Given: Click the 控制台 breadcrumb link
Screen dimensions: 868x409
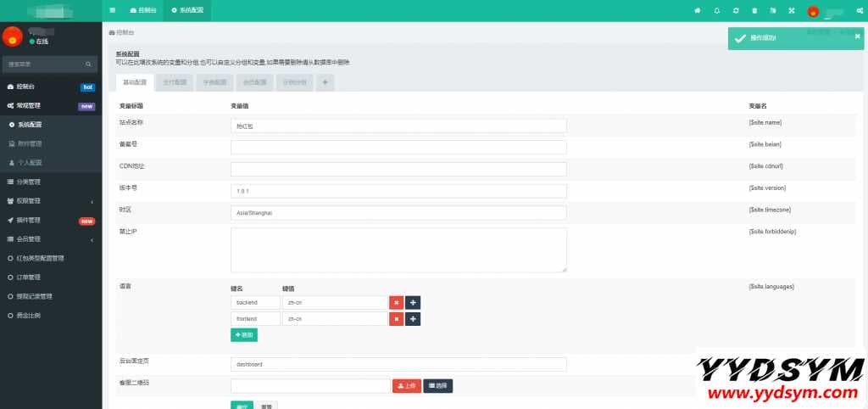Looking at the screenshot, I should [x=122, y=33].
